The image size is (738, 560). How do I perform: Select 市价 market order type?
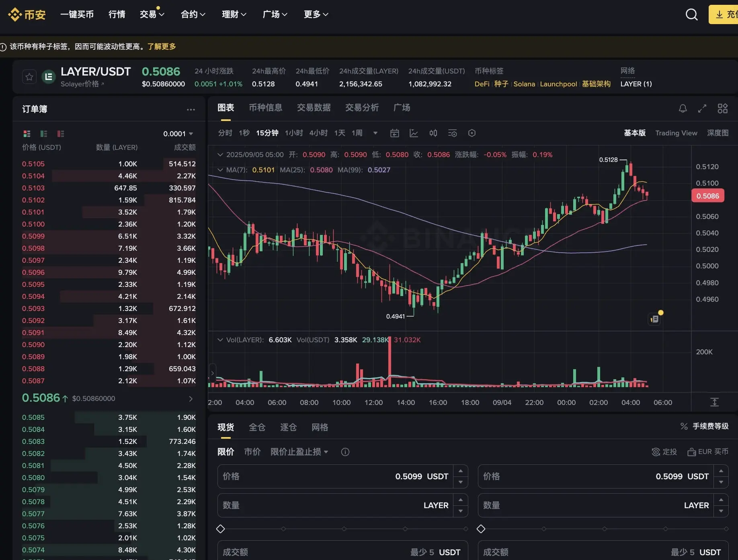252,452
